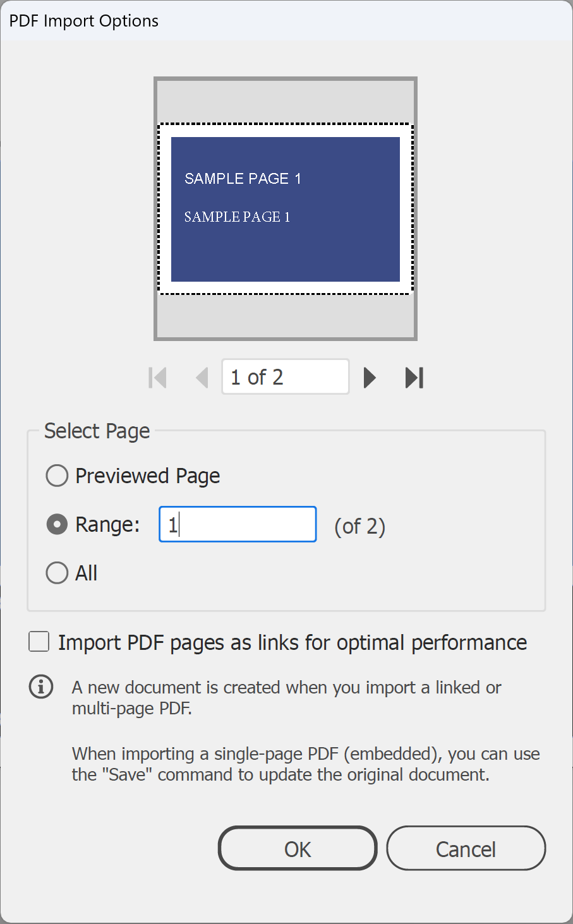
Task: Click the SAMPLE PAGE 1 preview thumbnail
Action: (286, 209)
